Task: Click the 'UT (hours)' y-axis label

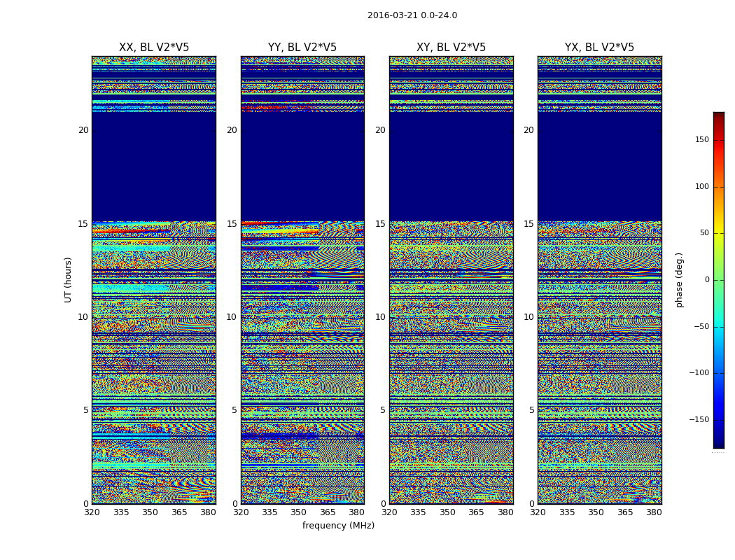Action: (x=68, y=280)
